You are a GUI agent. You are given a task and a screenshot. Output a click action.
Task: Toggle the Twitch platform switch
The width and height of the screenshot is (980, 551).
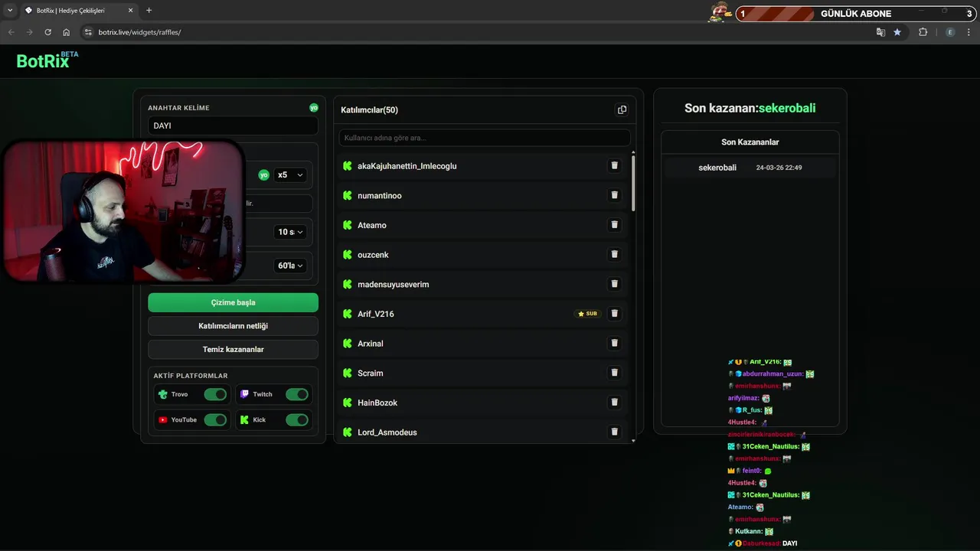297,394
